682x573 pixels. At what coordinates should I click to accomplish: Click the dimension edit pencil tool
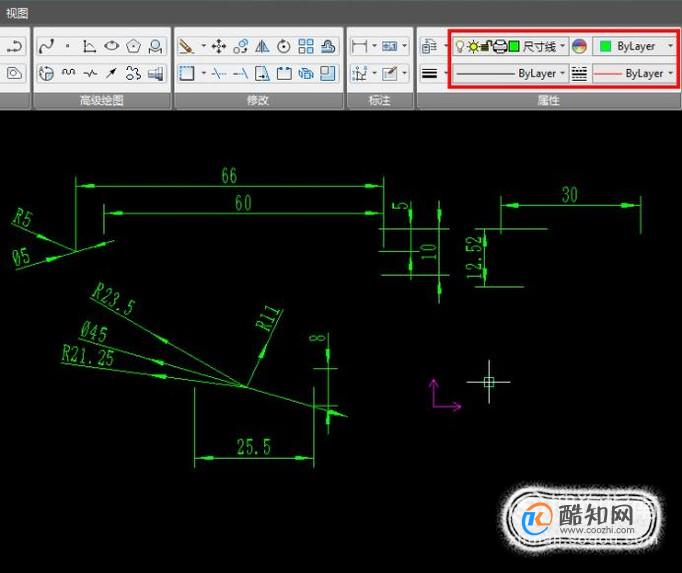(x=390, y=73)
